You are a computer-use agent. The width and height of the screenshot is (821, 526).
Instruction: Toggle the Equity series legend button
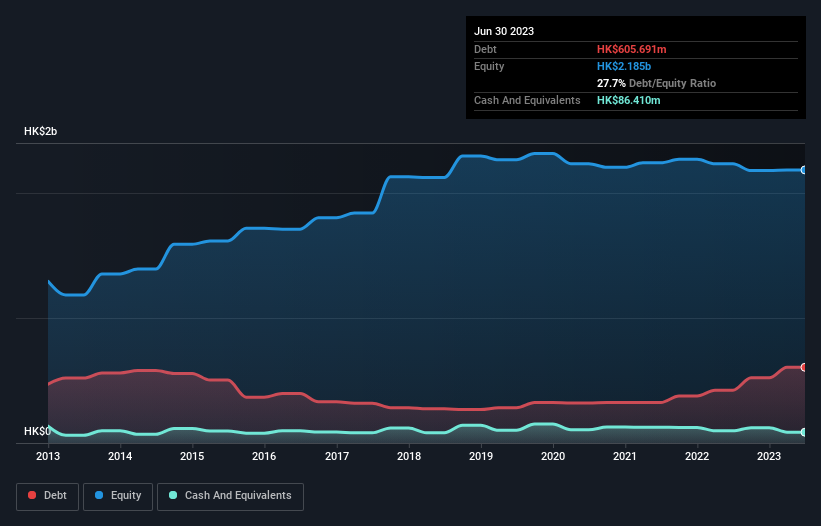[118, 496]
